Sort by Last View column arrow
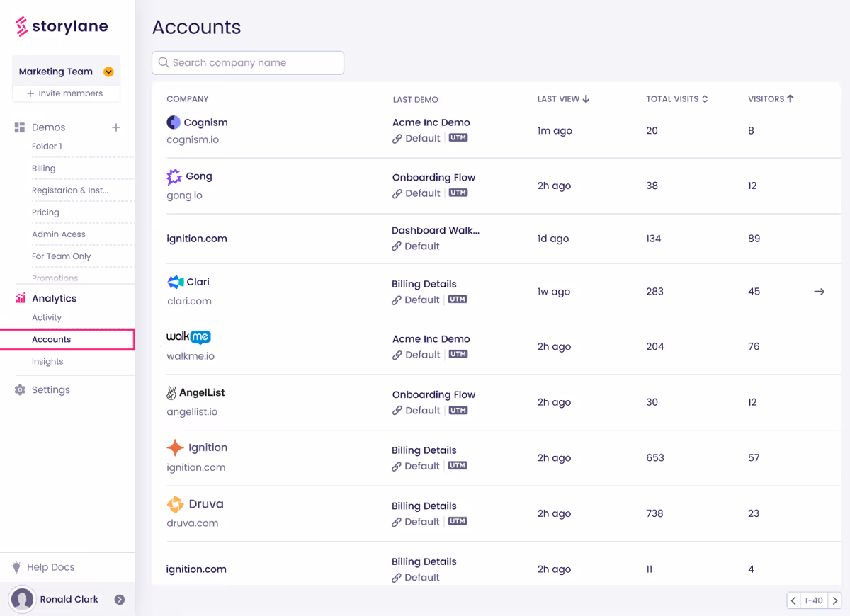The height and width of the screenshot is (616, 850). [586, 99]
